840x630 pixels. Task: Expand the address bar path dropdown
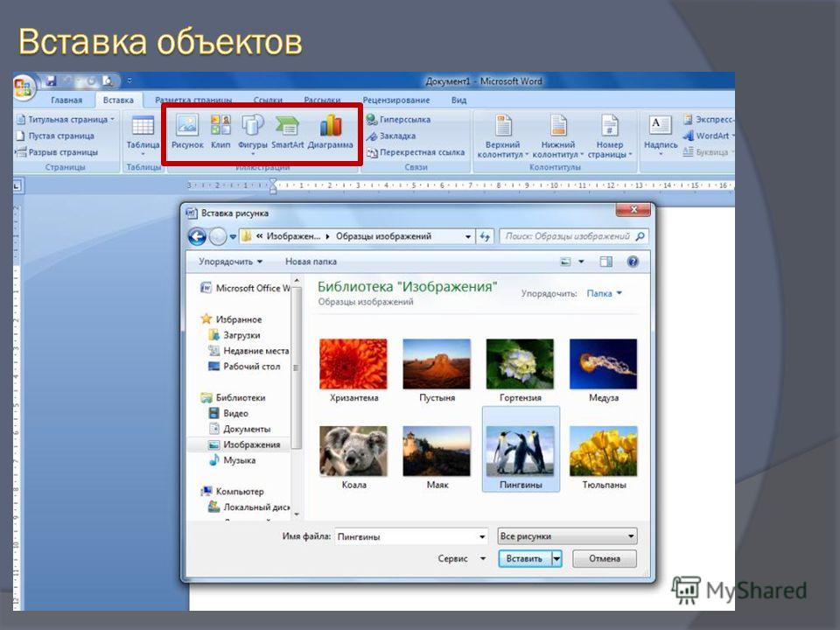pyautogui.click(x=467, y=236)
